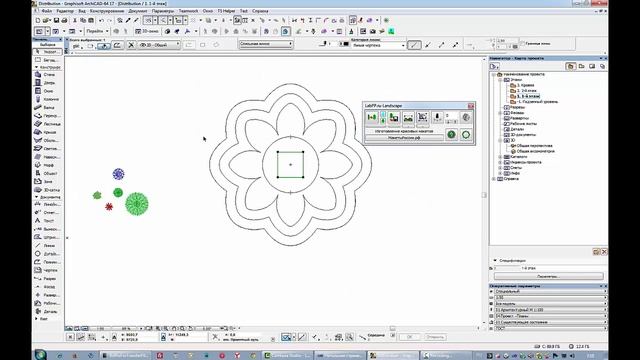The width and height of the screenshot is (640, 360).
Task: Open the Teamwork menu
Action: pos(188,11)
